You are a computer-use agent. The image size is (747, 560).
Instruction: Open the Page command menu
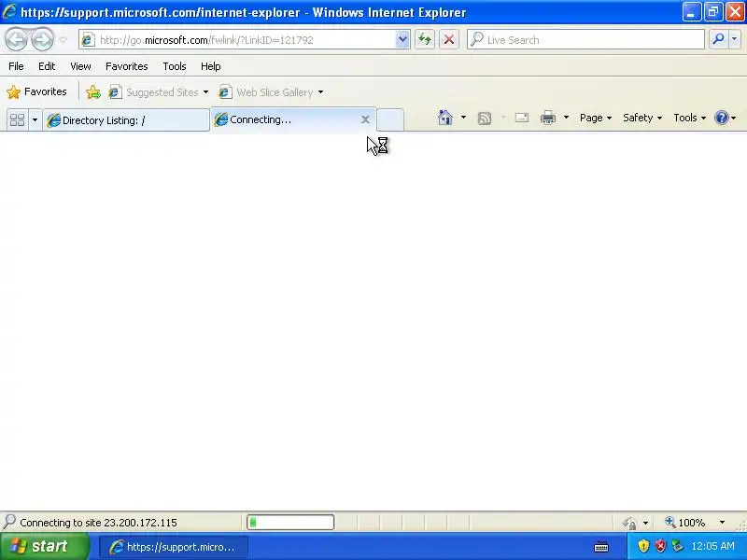(x=596, y=118)
